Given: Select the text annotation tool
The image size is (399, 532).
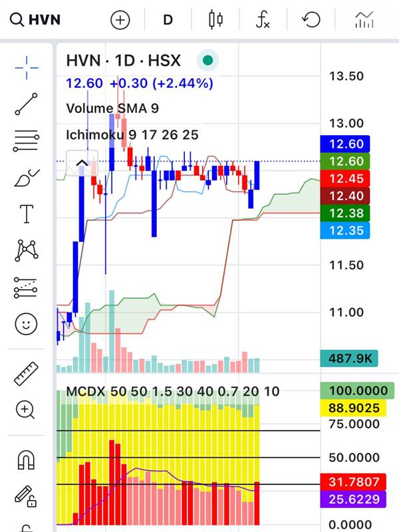Looking at the screenshot, I should [x=27, y=214].
